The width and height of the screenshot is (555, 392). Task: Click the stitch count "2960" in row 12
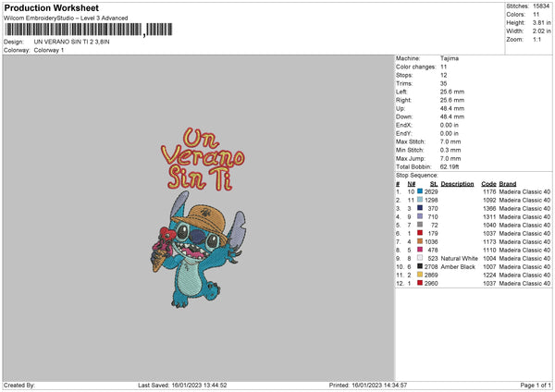coord(431,284)
